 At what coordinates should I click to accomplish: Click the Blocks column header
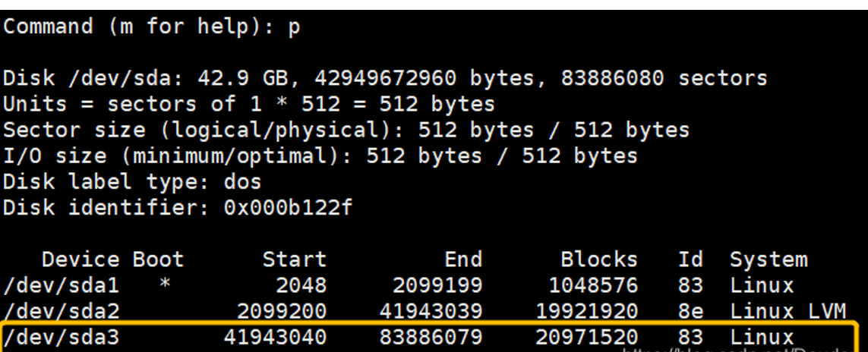click(598, 259)
